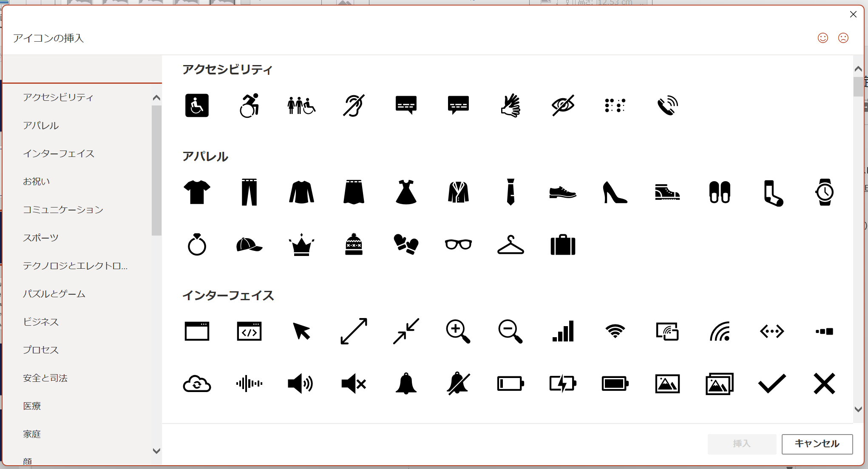Select the crown icon

click(301, 245)
